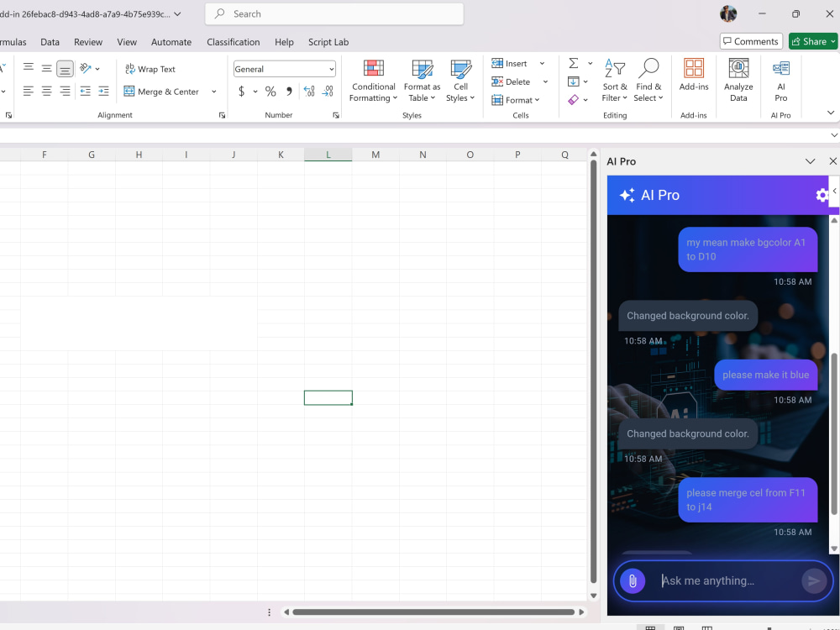The width and height of the screenshot is (840, 630).
Task: Click the Comments button
Action: point(751,41)
